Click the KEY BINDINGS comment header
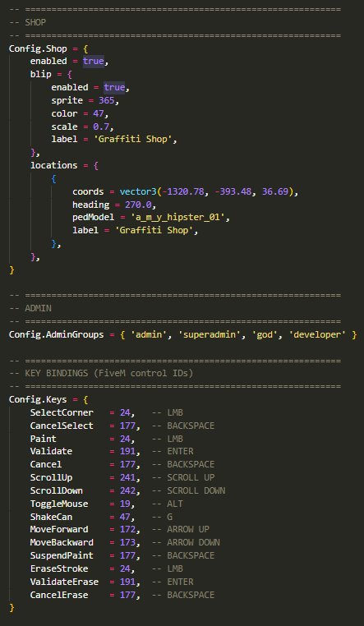364x626 pixels. 109,374
